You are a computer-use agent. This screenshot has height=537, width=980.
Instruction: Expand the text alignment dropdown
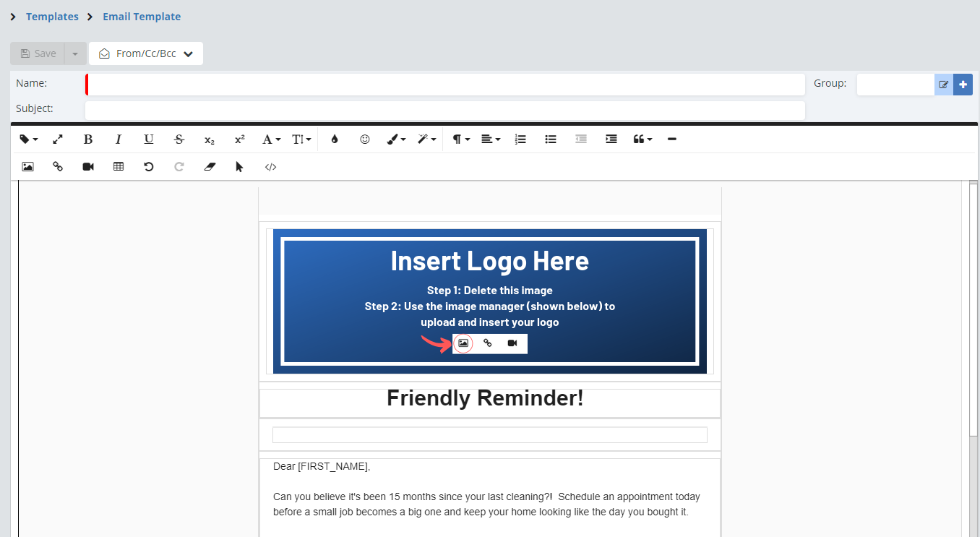[491, 139]
